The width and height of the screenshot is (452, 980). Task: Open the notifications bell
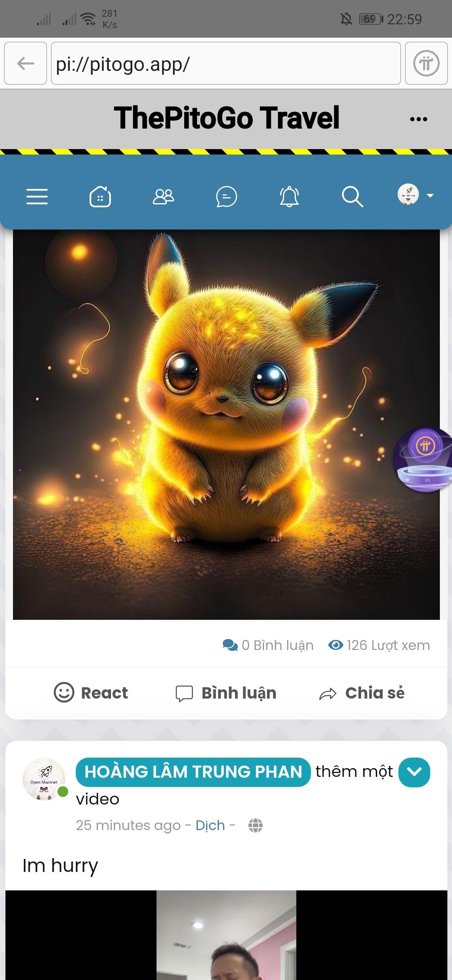289,196
